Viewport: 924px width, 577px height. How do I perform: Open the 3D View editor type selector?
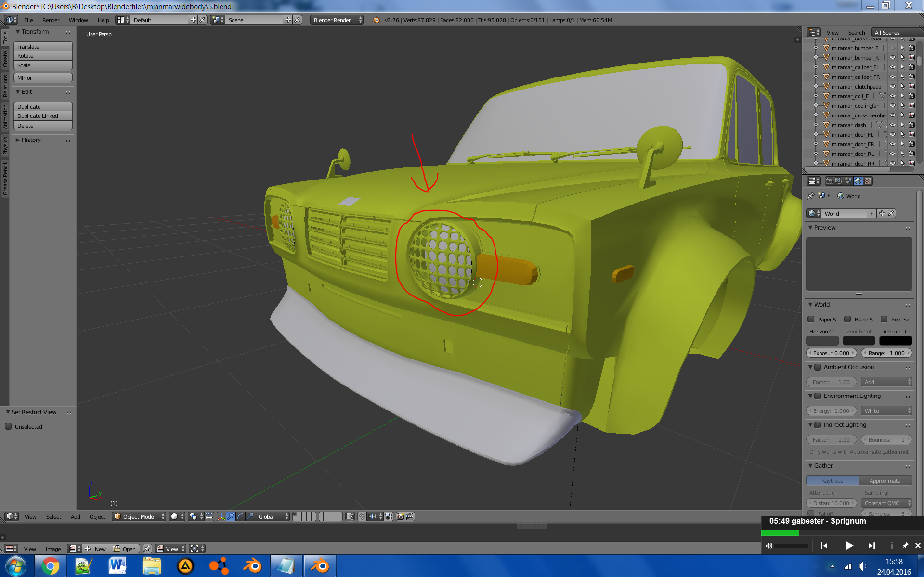pos(12,516)
